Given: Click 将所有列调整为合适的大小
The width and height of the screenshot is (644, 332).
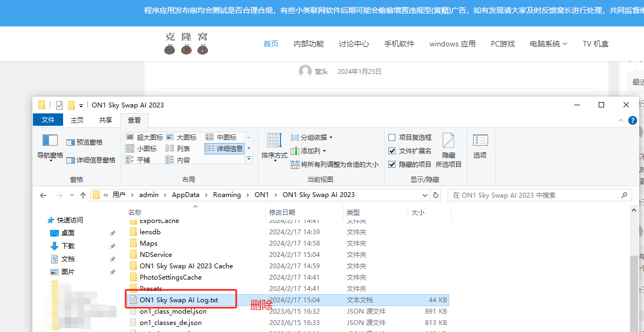Looking at the screenshot, I should [x=335, y=164].
